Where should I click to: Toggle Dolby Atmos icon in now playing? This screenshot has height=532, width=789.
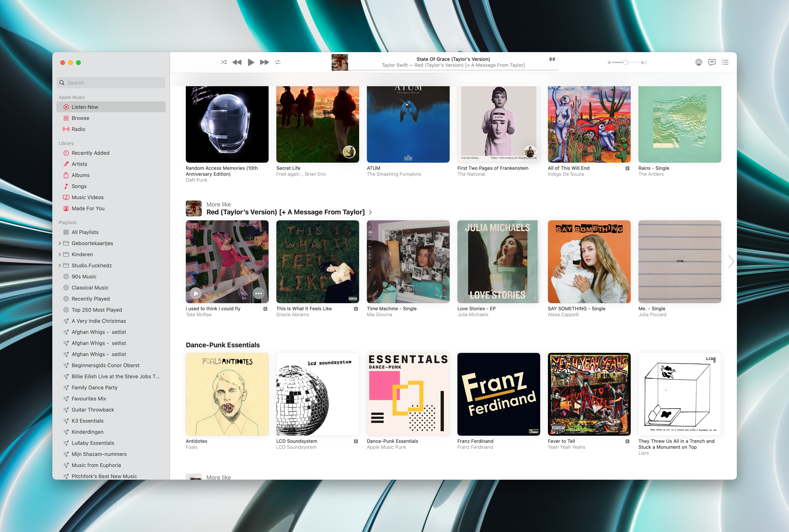point(552,59)
